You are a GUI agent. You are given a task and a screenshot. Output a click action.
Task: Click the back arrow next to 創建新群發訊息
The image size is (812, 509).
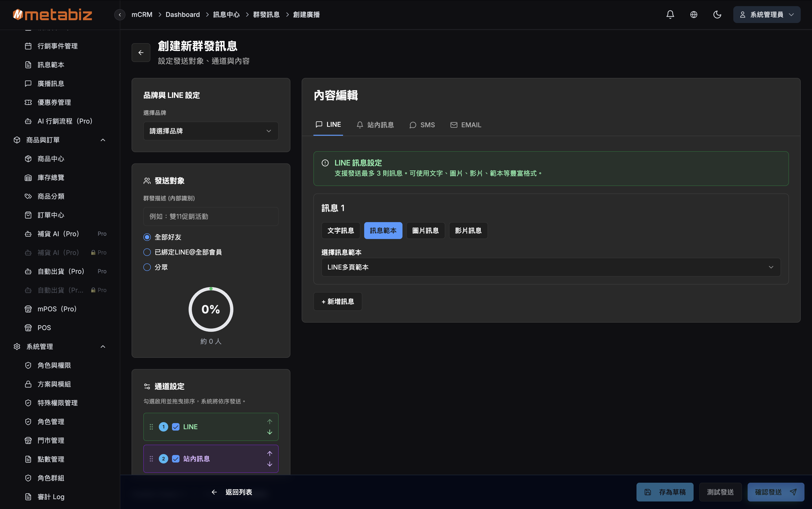141,53
